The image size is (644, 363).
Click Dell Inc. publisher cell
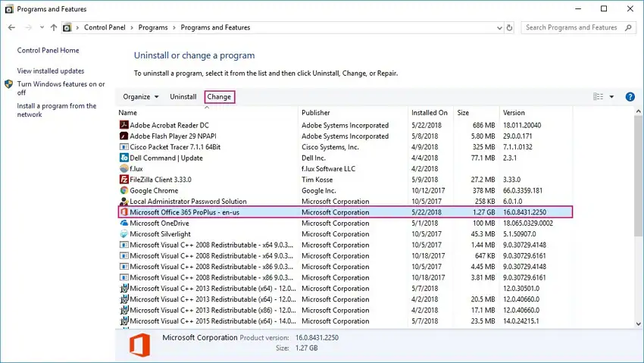[x=314, y=158]
